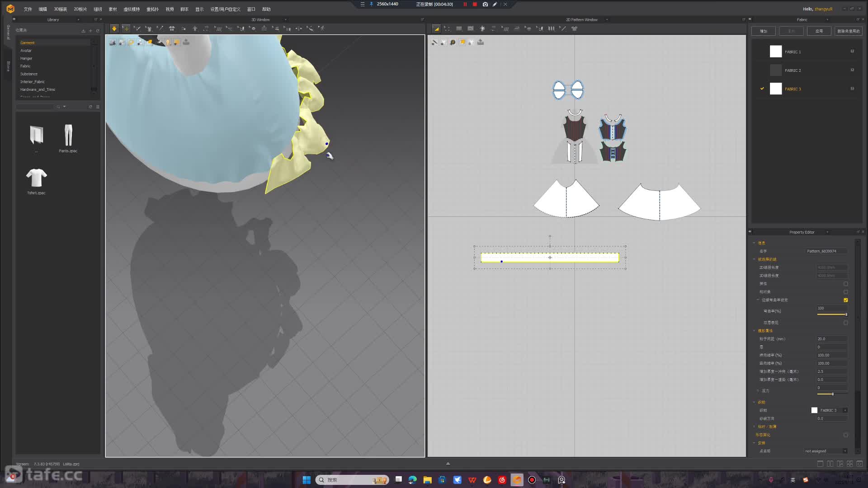
Task: Click the Windows Start button
Action: point(307,480)
